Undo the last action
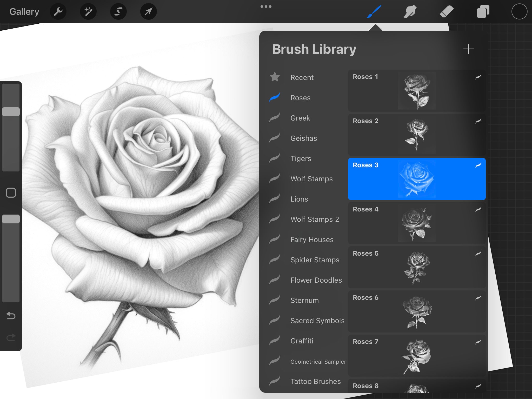The width and height of the screenshot is (532, 399). (x=11, y=315)
